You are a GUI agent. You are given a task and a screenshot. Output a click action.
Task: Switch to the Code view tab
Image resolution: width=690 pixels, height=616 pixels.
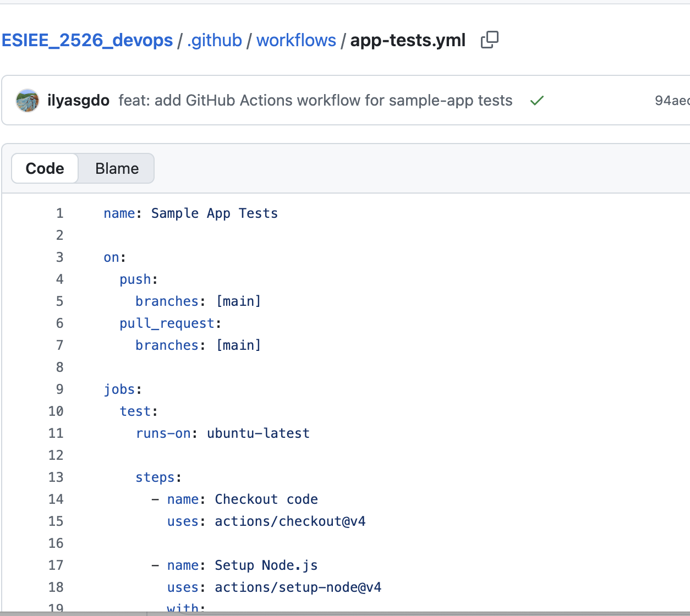click(45, 168)
